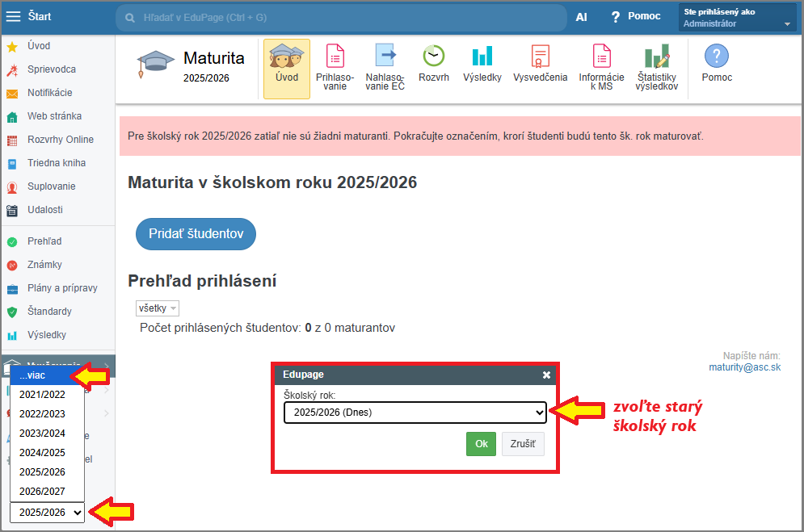
Task: Open the všetky filter dropdown
Action: pos(158,308)
